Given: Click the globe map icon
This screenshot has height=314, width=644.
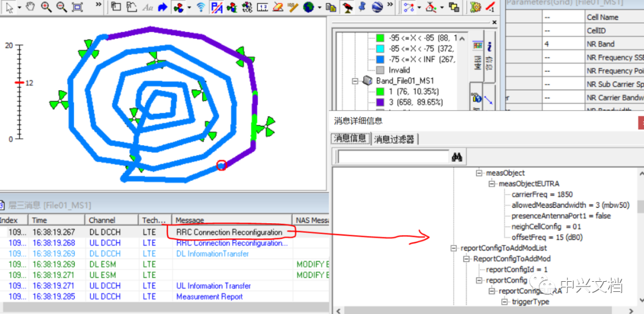Looking at the screenshot, I should pos(308,7).
